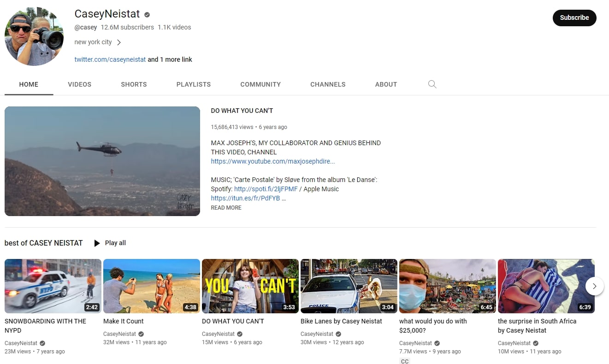Subscribe to the CaseyNeistat channel
The height and width of the screenshot is (364, 609).
(574, 18)
